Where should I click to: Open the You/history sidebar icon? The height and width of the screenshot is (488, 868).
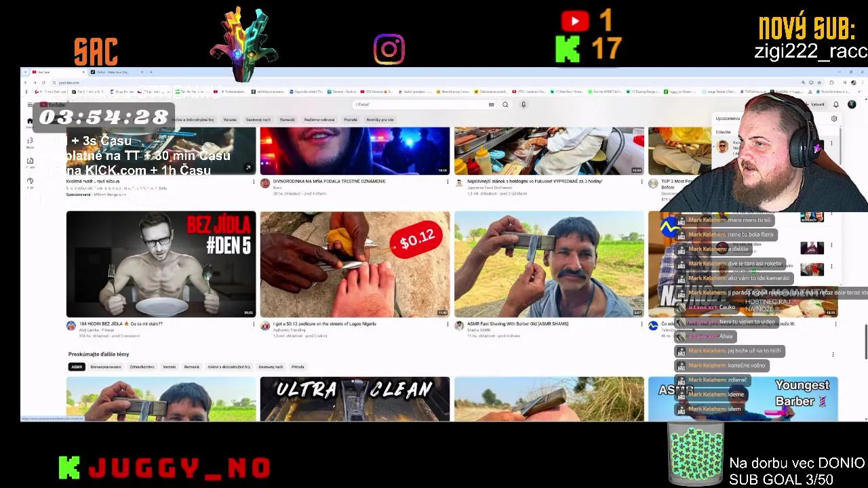coord(30,182)
